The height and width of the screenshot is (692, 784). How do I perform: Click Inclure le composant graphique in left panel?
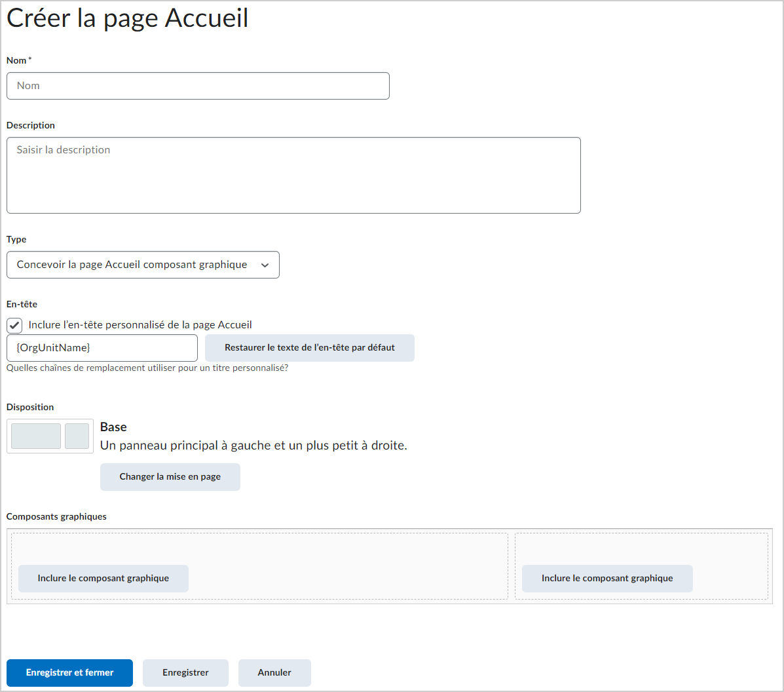[103, 579]
